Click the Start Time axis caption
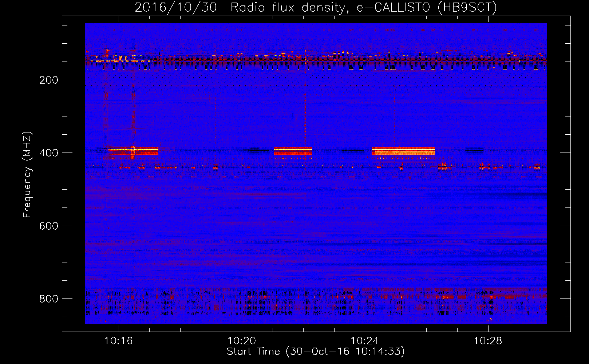Image resolution: width=589 pixels, height=364 pixels. point(316,352)
